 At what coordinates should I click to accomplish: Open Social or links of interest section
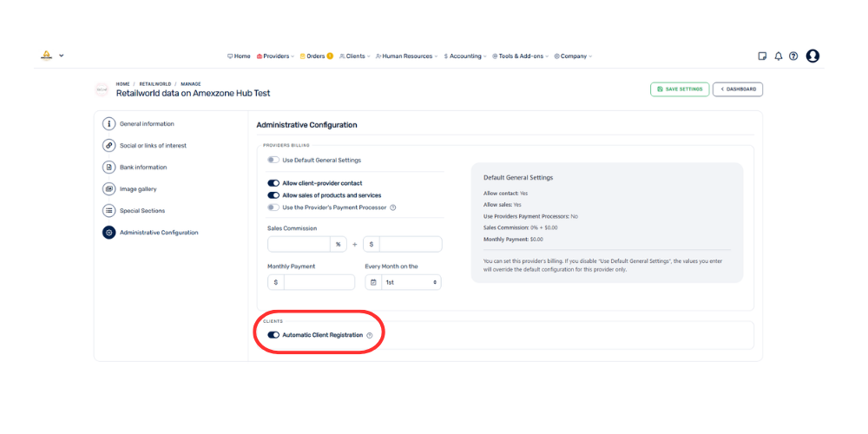click(x=154, y=146)
